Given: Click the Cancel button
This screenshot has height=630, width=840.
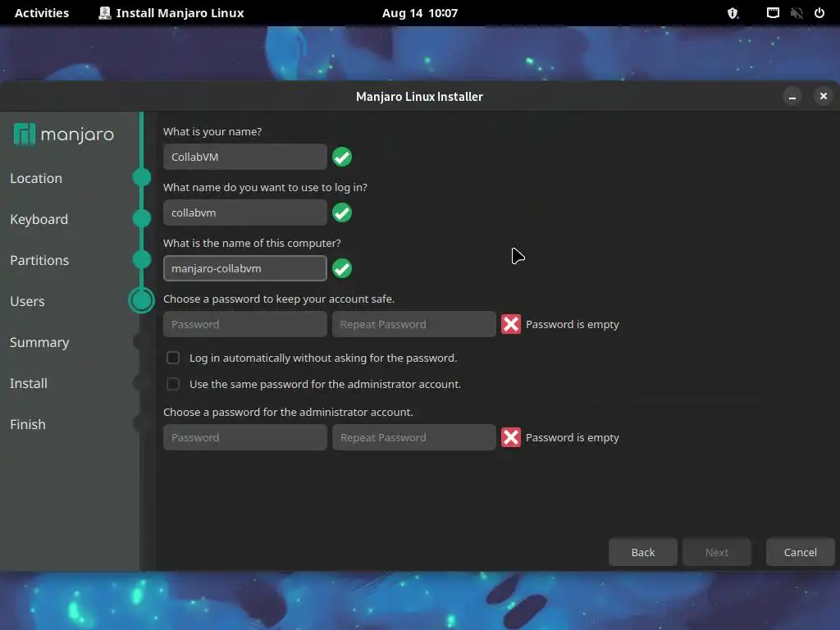Looking at the screenshot, I should click(x=801, y=552).
